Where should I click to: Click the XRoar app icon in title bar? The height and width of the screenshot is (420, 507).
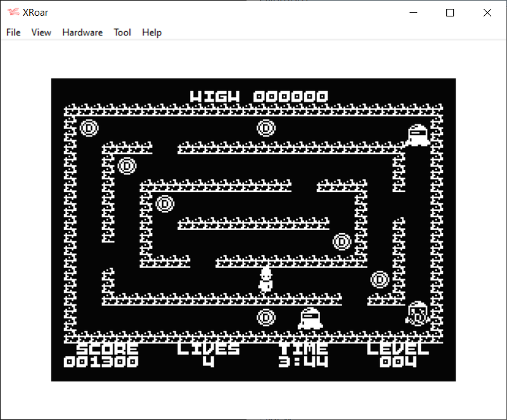(13, 13)
